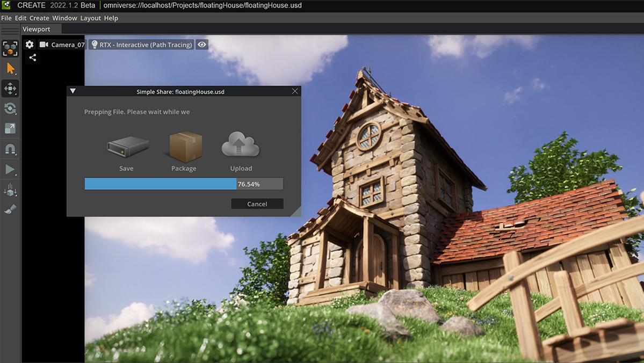The width and height of the screenshot is (644, 363).
Task: Toggle viewport visibility eye icon
Action: point(202,45)
